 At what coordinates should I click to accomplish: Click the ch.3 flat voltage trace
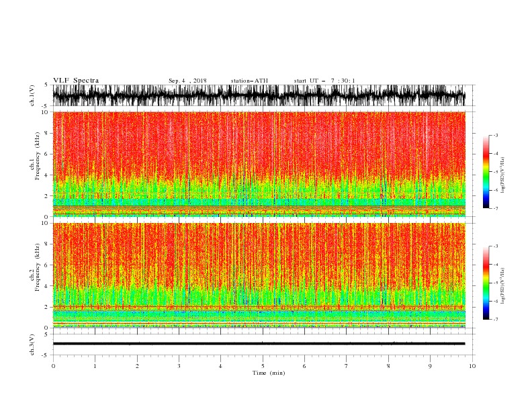(259, 344)
